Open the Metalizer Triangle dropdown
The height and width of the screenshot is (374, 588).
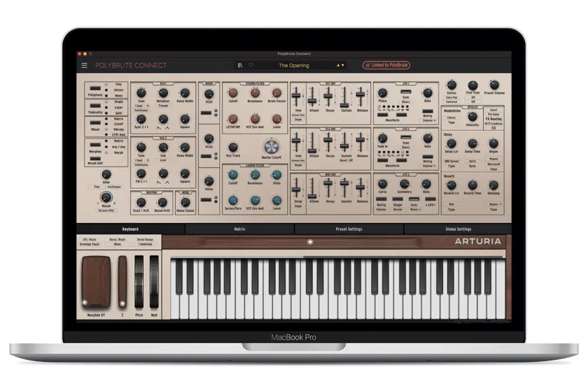click(163, 106)
